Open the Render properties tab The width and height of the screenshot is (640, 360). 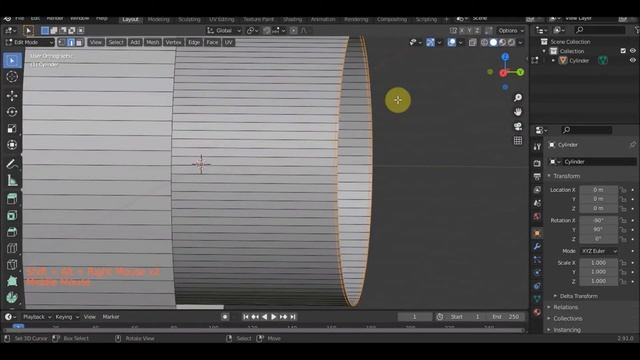pyautogui.click(x=537, y=163)
